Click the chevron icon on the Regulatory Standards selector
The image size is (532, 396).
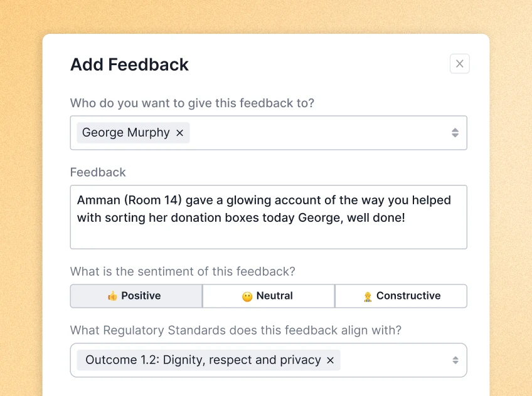coord(455,360)
